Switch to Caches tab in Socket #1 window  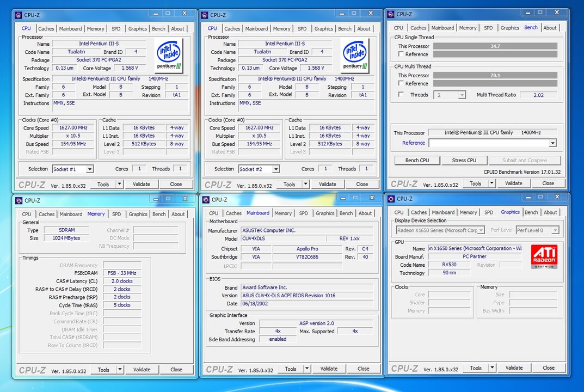point(46,29)
